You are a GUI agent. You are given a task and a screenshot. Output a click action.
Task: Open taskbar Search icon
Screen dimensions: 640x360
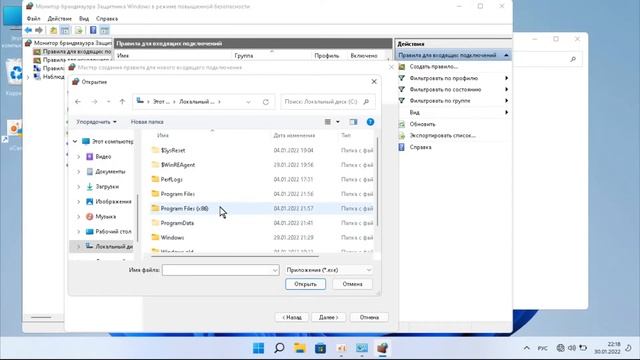279,348
